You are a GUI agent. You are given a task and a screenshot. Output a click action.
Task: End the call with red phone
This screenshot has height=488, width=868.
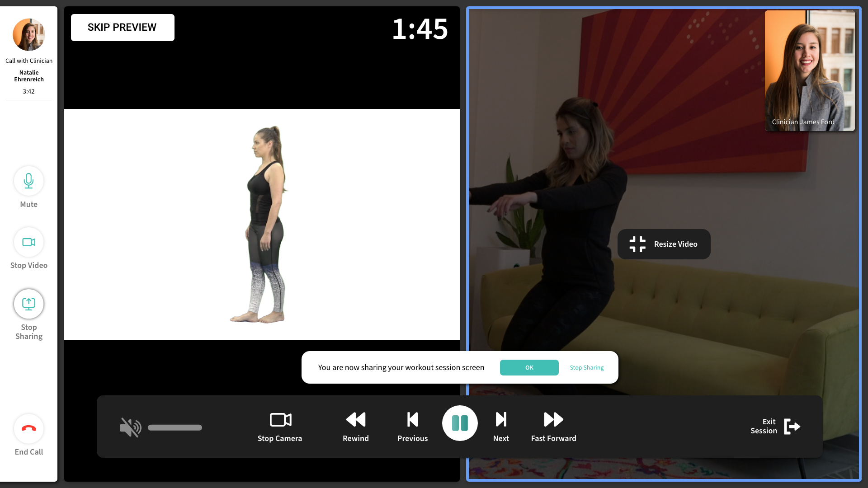pyautogui.click(x=28, y=429)
